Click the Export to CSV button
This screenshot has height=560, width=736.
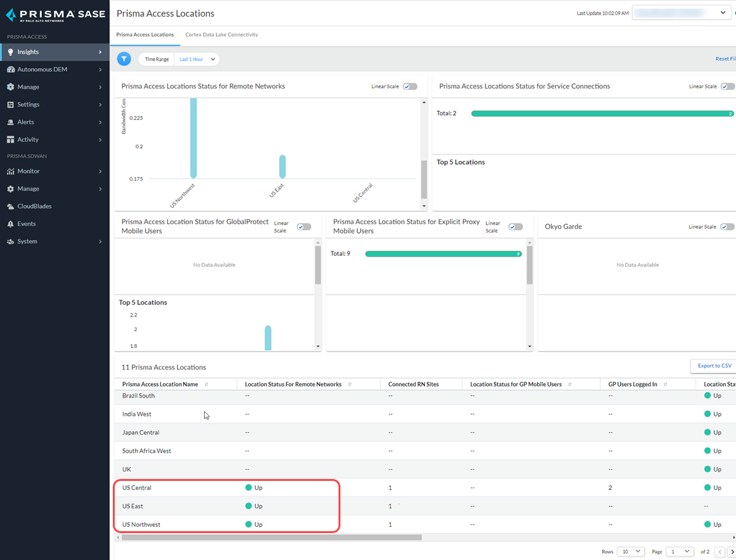tap(714, 366)
